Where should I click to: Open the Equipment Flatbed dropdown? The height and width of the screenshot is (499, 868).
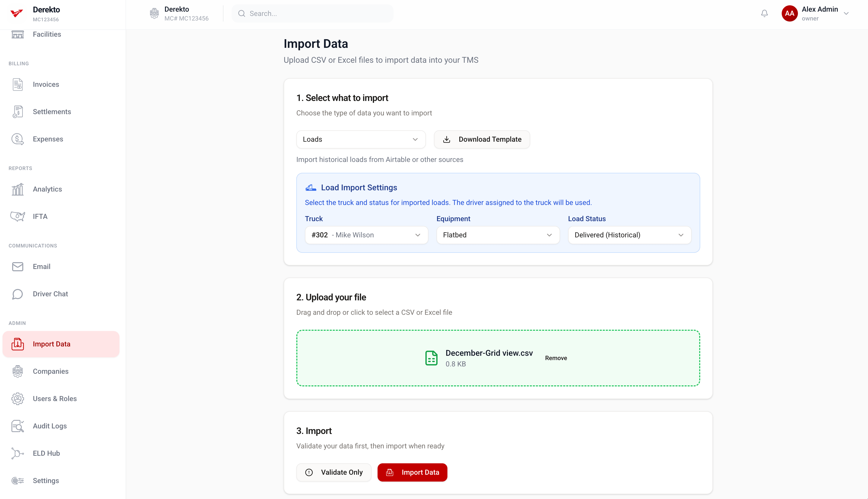point(498,235)
